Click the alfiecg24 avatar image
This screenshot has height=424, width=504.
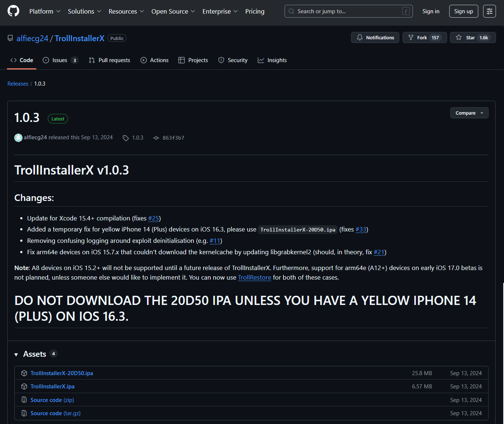point(18,138)
